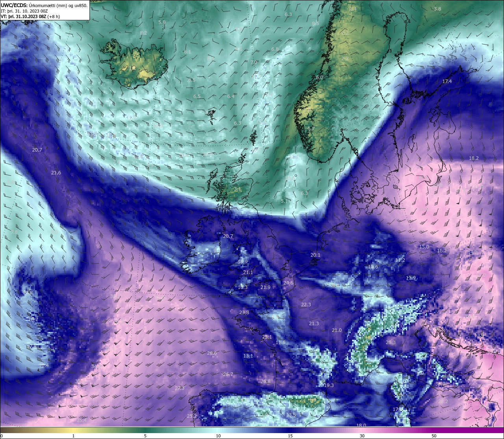Click the 21.0 value near the Alps
504x439 pixels.
[x=337, y=330]
